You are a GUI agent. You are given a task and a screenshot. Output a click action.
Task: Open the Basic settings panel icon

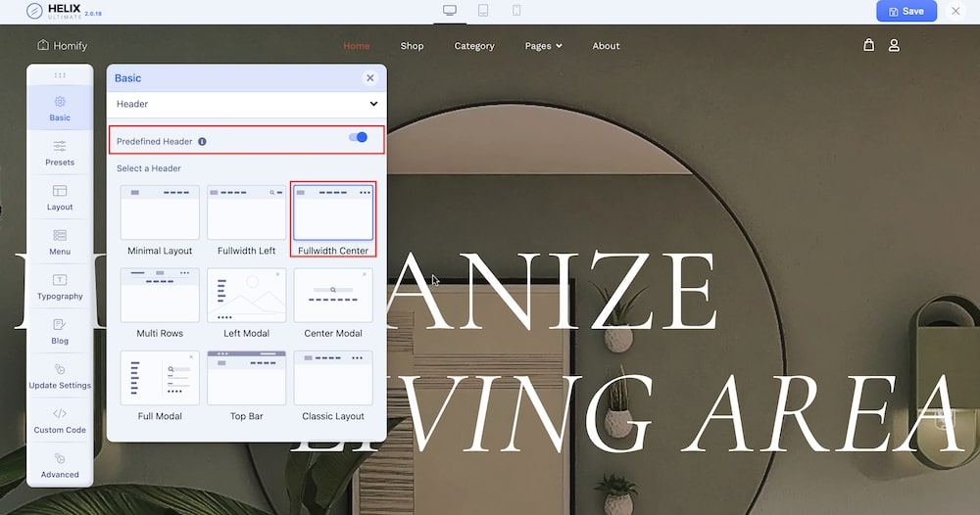(x=60, y=102)
